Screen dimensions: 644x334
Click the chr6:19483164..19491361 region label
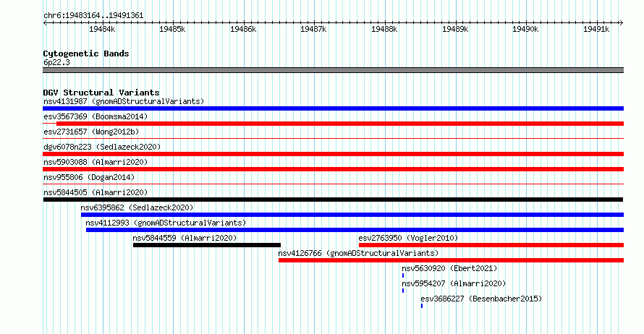[x=93, y=16]
